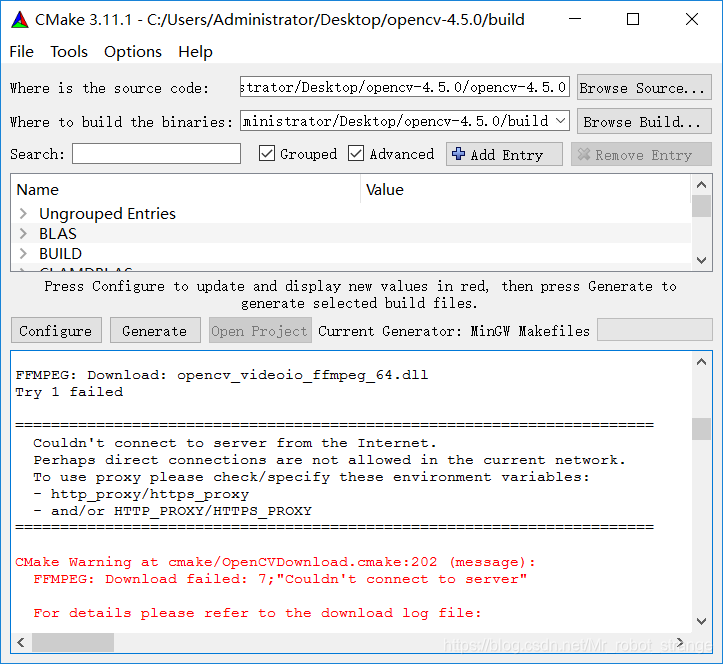Click the Value column header
Screen dimensions: 723x664
(526, 190)
